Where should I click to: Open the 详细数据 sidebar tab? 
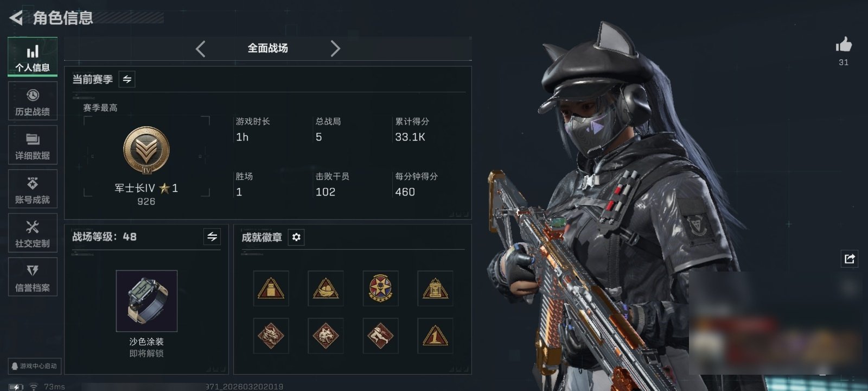click(x=33, y=145)
